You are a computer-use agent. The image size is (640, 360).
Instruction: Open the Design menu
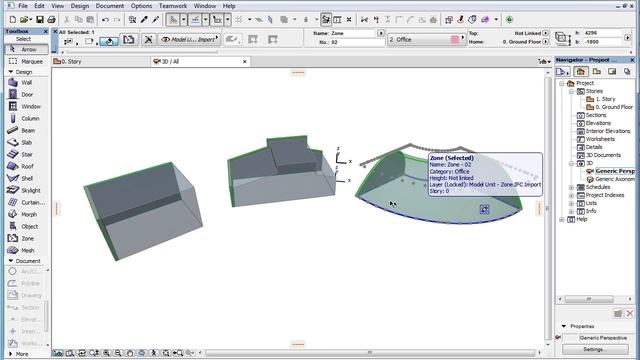[80, 6]
